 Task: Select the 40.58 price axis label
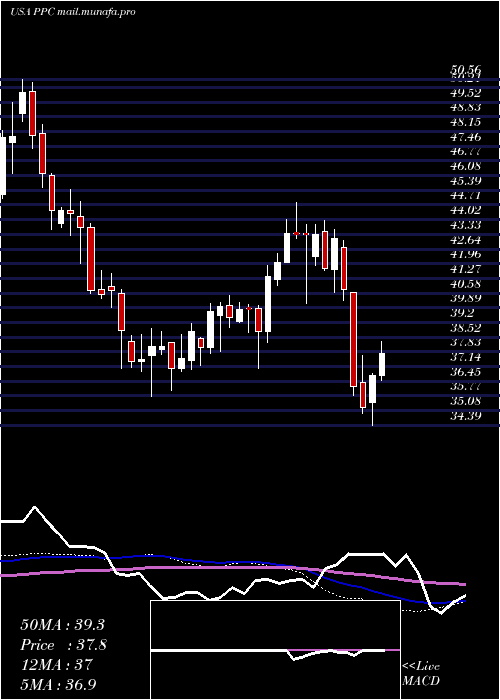click(x=466, y=284)
